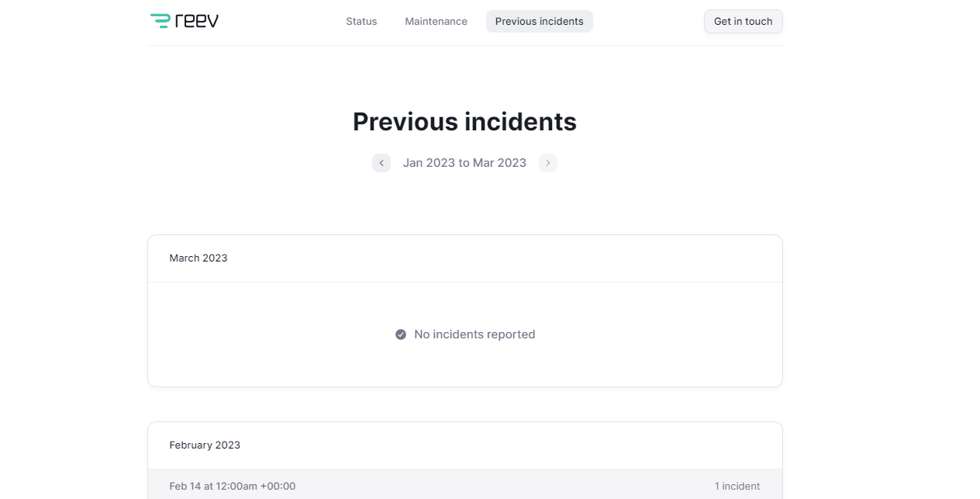Click the Previous incidents page heading
The image size is (980, 499).
pyautogui.click(x=464, y=122)
